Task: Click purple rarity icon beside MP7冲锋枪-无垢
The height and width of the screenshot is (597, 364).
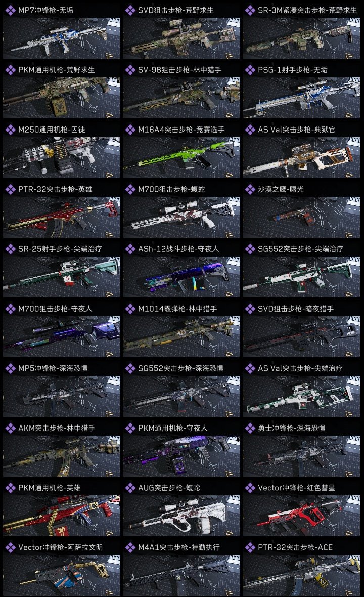Action: tap(10, 10)
